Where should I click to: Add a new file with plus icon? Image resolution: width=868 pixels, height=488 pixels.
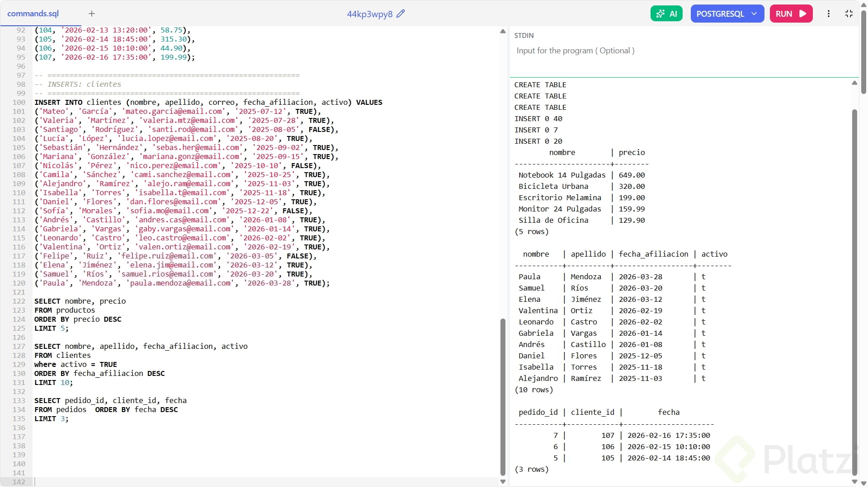coord(92,14)
